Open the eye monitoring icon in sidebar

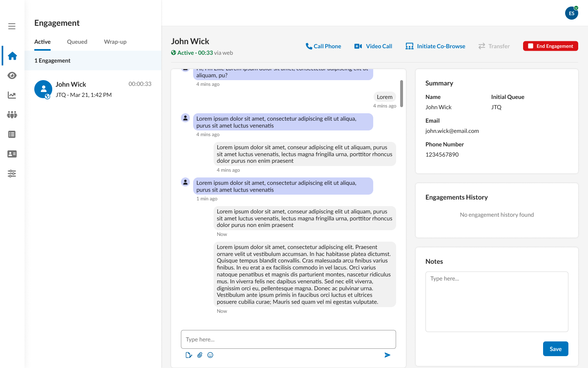click(x=12, y=75)
